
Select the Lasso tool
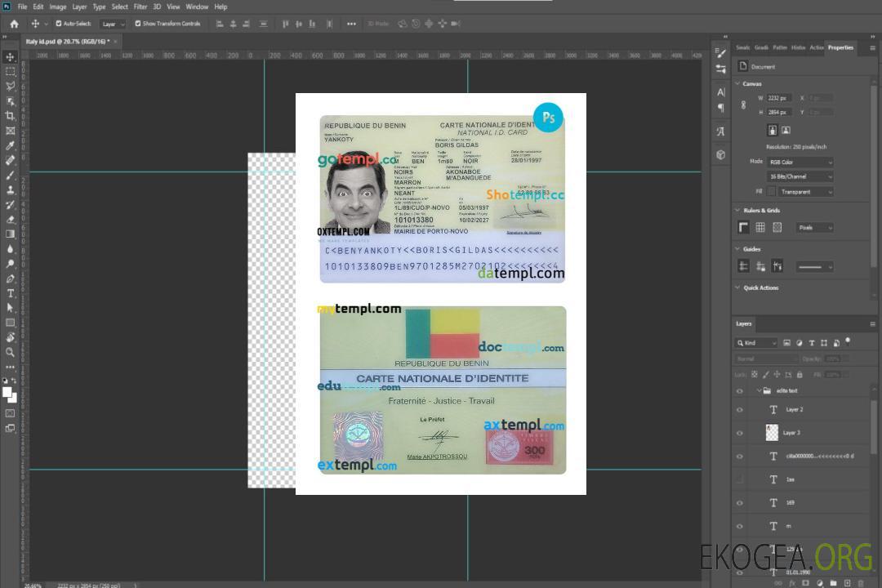(11, 86)
